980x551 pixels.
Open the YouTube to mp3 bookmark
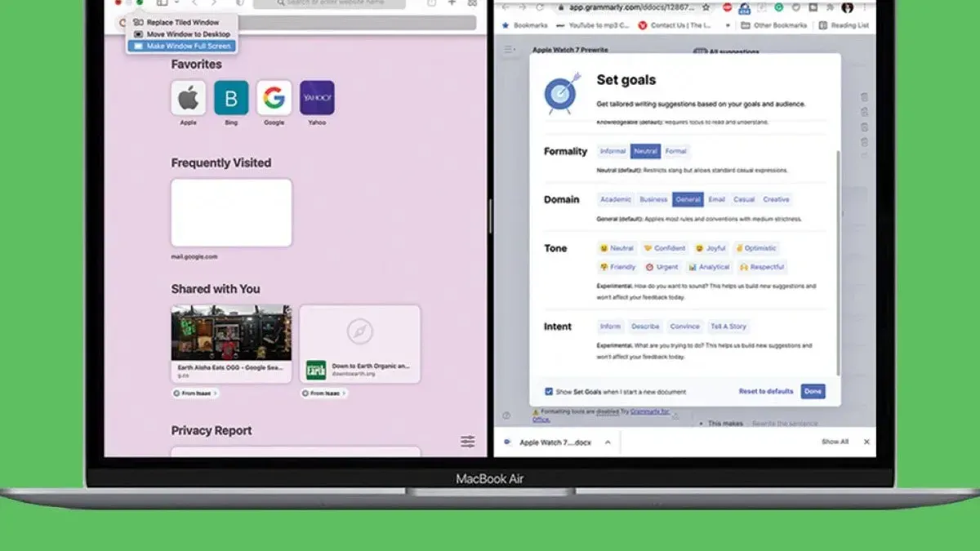coord(594,25)
